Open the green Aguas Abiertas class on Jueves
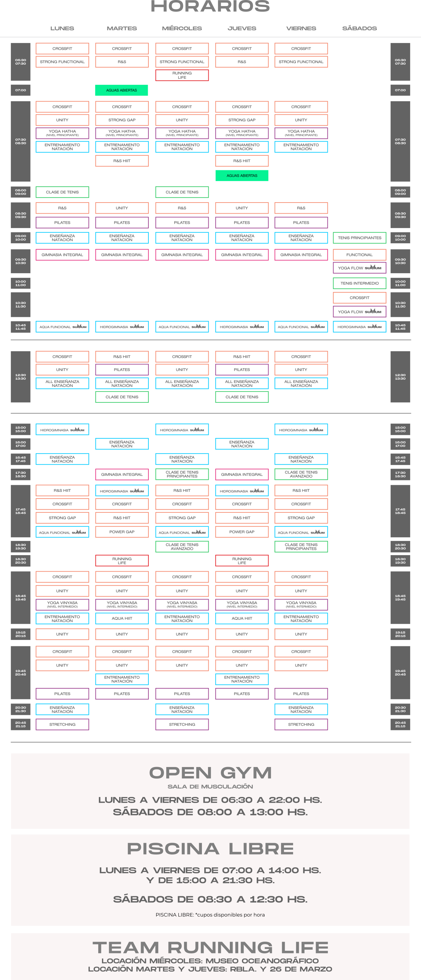421x980 pixels. (242, 175)
